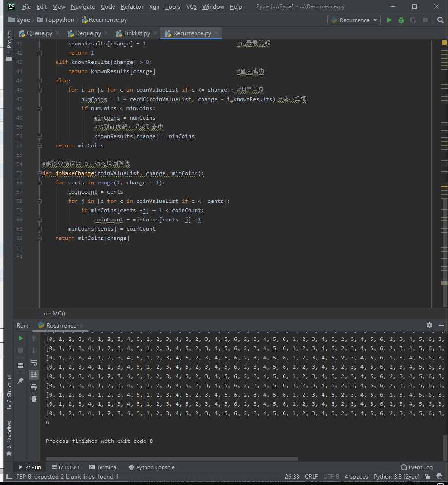Click the tool window quick access icon
The width and height of the screenshot is (448, 485).
[x=9, y=476]
